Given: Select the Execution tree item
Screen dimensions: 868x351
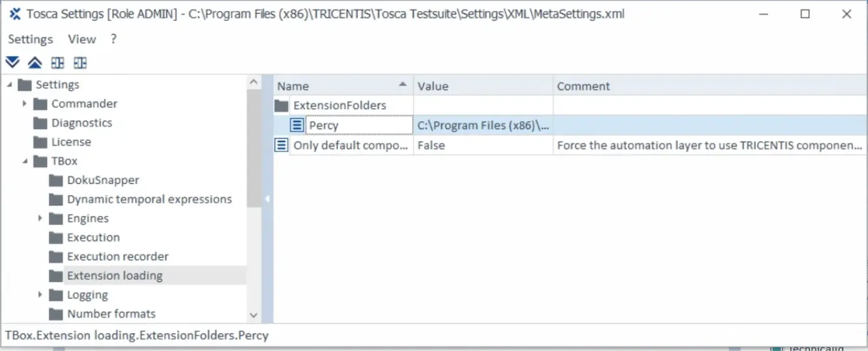Looking at the screenshot, I should point(93,237).
